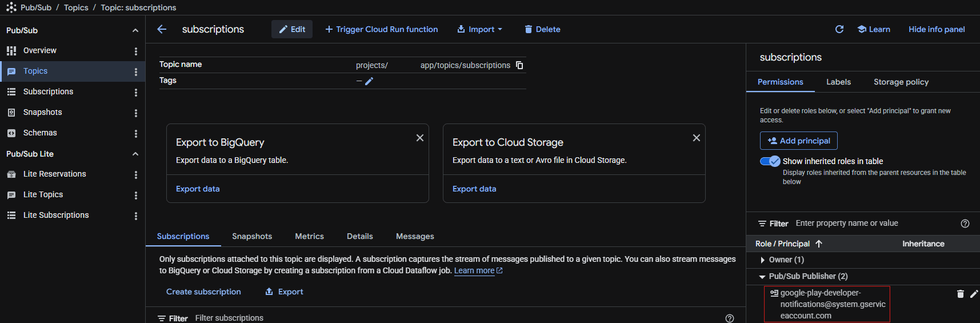Click the Pub/Sub logo icon
The image size is (980, 323).
tap(11, 7)
